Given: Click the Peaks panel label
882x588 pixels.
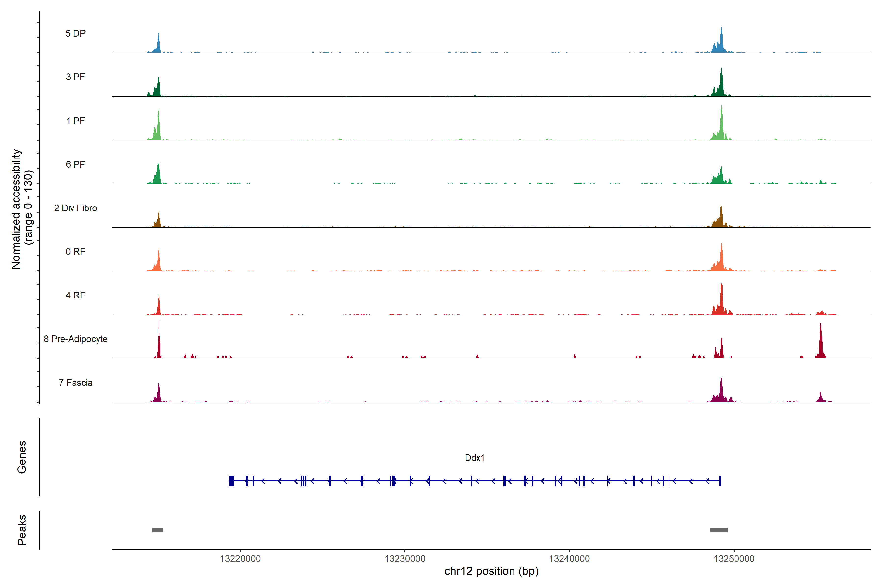Looking at the screenshot, I should 22,530.
